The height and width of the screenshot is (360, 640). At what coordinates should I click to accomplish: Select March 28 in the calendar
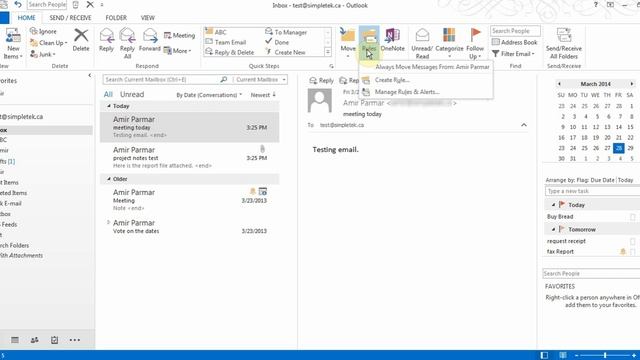click(619, 148)
